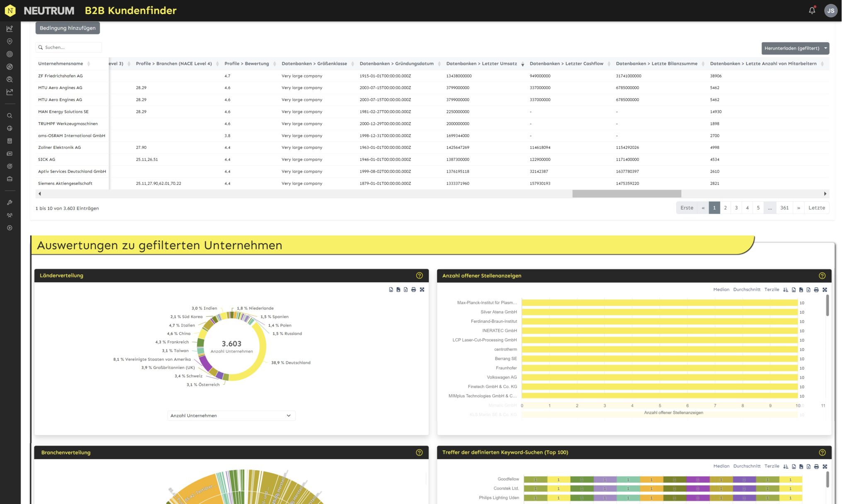Open the Herunterladen (gefiltert) dropdown
This screenshot has width=849, height=504.
point(795,48)
